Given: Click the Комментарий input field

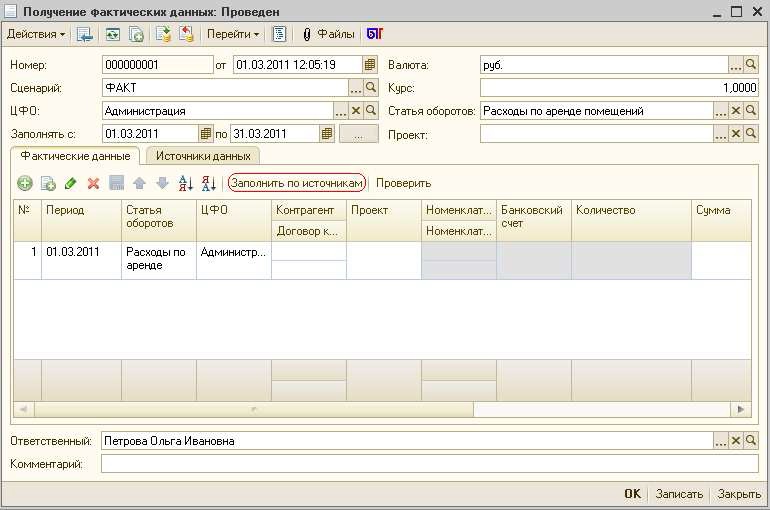Looking at the screenshot, I should pos(430,464).
